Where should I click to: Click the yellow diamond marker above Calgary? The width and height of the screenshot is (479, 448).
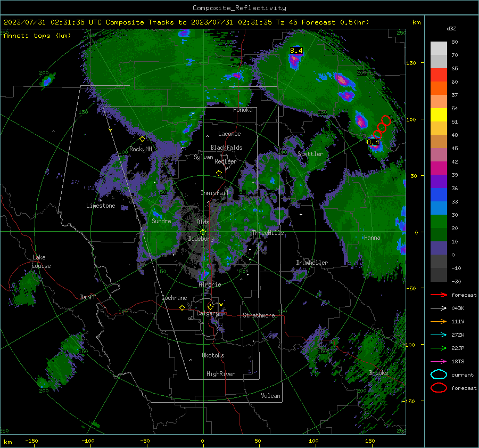point(210,307)
